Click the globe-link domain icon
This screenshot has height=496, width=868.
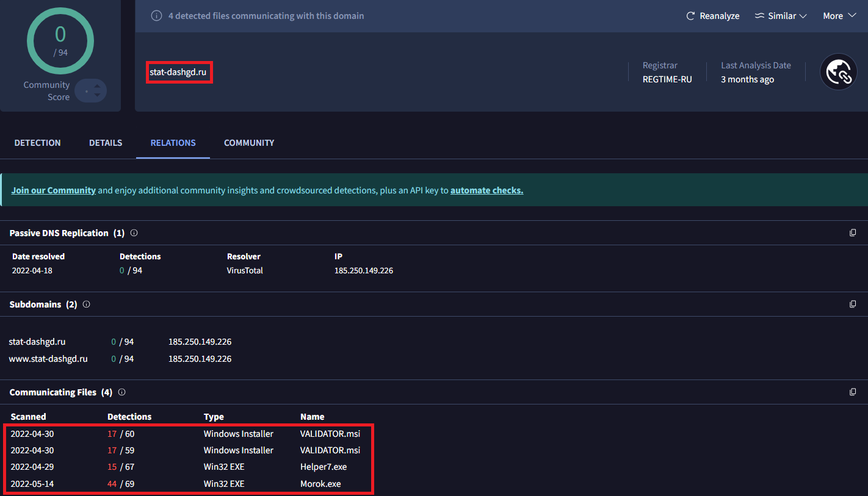838,72
